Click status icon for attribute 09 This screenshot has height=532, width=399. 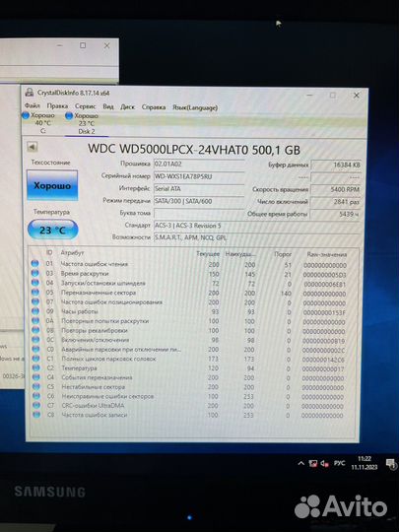click(34, 310)
